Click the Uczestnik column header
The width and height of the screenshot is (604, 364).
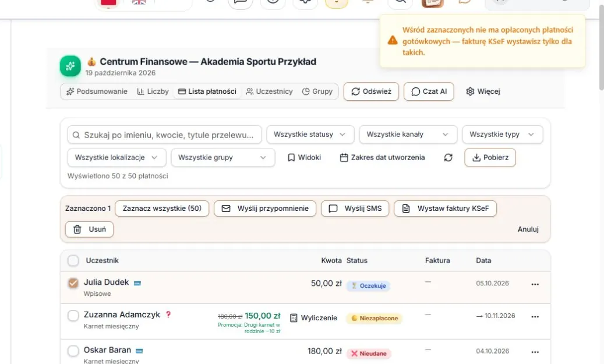click(x=102, y=261)
